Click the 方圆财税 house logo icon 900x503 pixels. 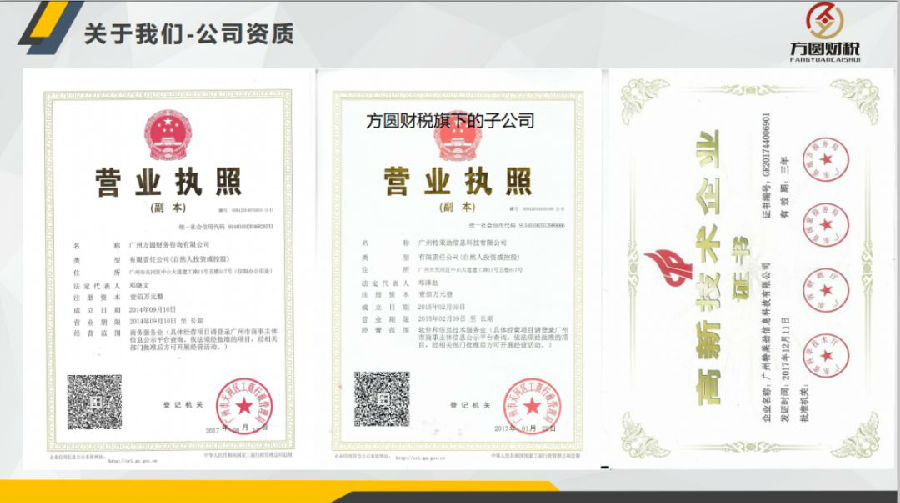(822, 21)
